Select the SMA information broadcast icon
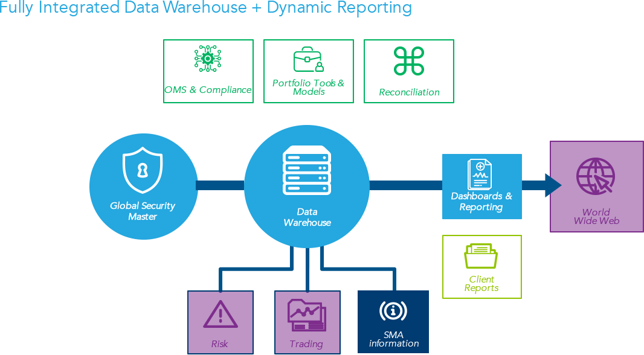 393,311
